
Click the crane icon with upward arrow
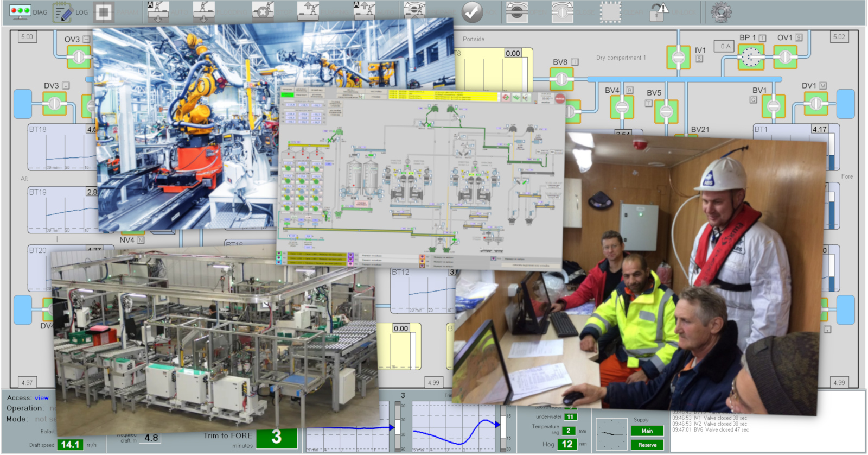click(x=308, y=11)
